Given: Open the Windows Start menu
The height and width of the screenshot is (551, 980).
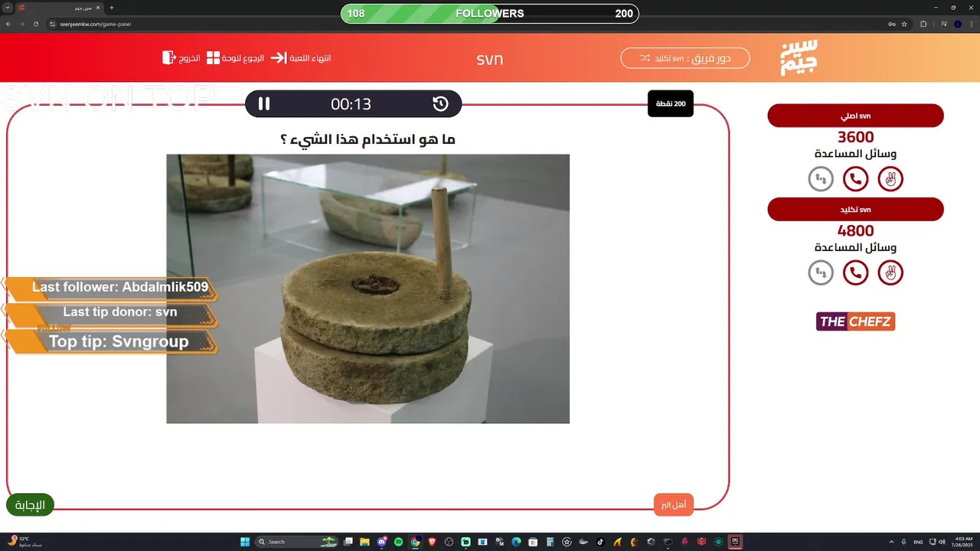Looking at the screenshot, I should (245, 542).
